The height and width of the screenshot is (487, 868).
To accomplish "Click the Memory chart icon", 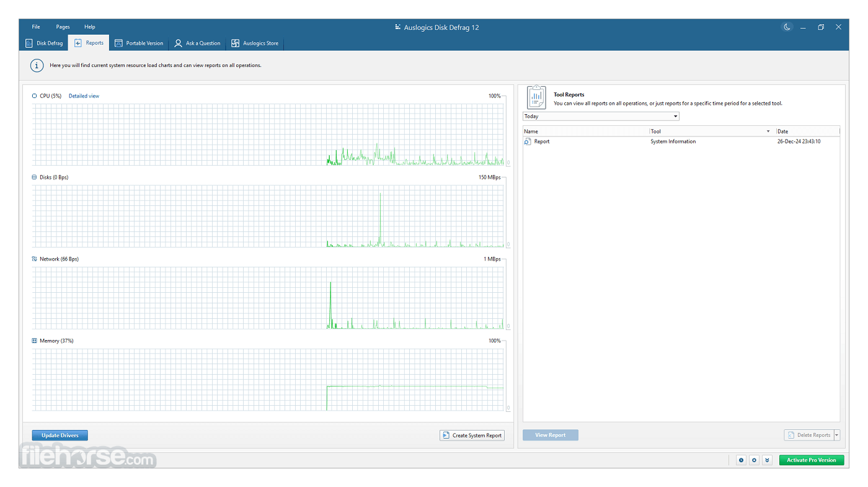I will coord(35,341).
